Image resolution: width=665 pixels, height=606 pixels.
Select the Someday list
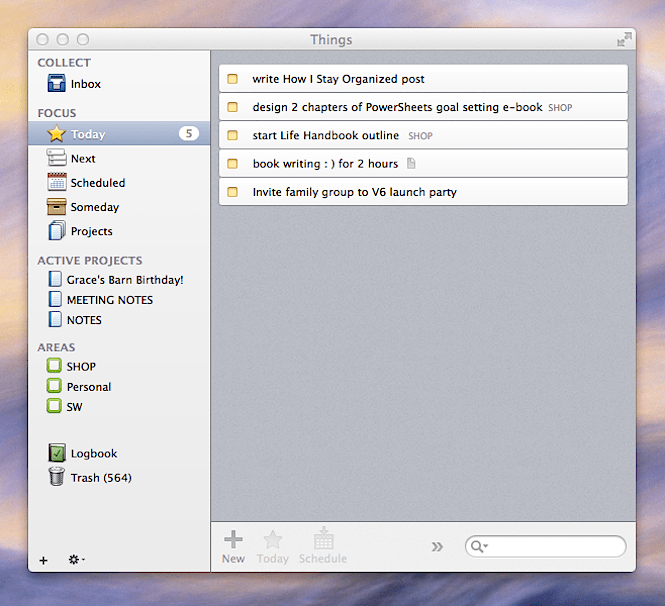[120, 207]
